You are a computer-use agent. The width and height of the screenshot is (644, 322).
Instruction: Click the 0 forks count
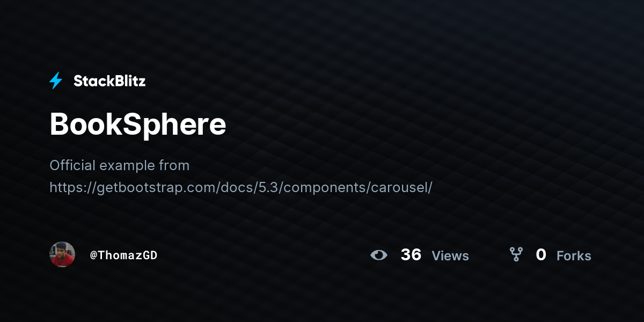point(541,255)
